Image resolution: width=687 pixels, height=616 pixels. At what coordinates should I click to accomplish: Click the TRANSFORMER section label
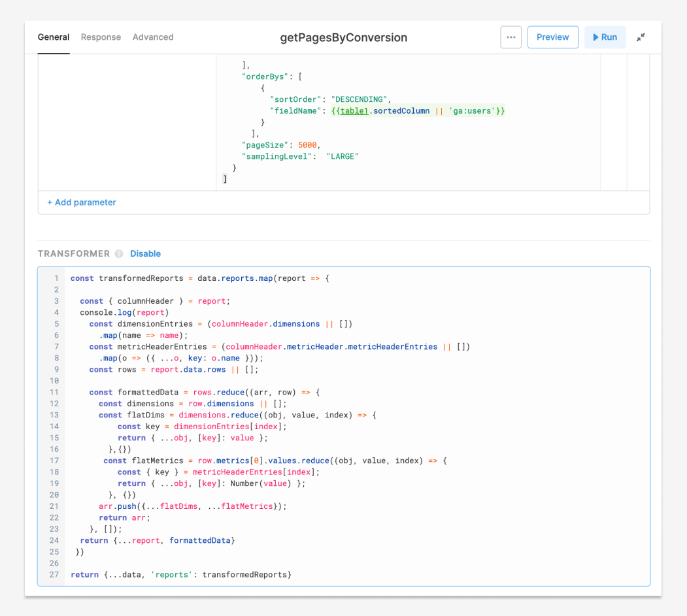click(74, 254)
